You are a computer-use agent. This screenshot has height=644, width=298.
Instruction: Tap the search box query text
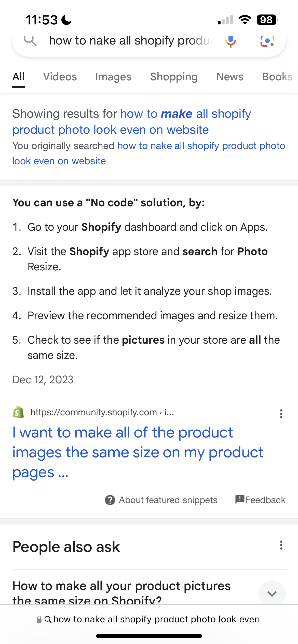pos(130,41)
